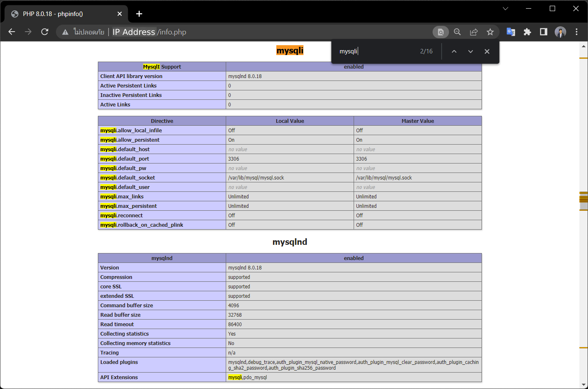Screen dimensions: 588x389
Task: Open the Extensions puzzle-piece icon
Action: pos(528,32)
